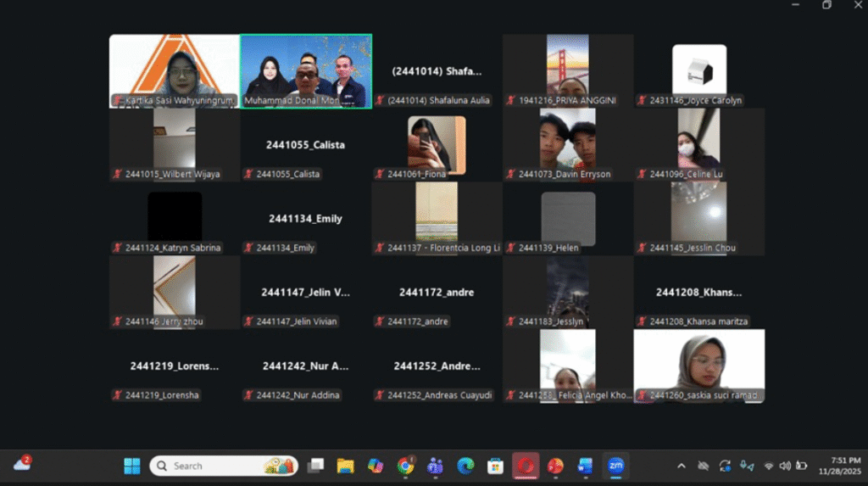Screen dimensions: 868x486
Task: Select 2441124_Katryn Sabrina black tile
Action: (175, 218)
